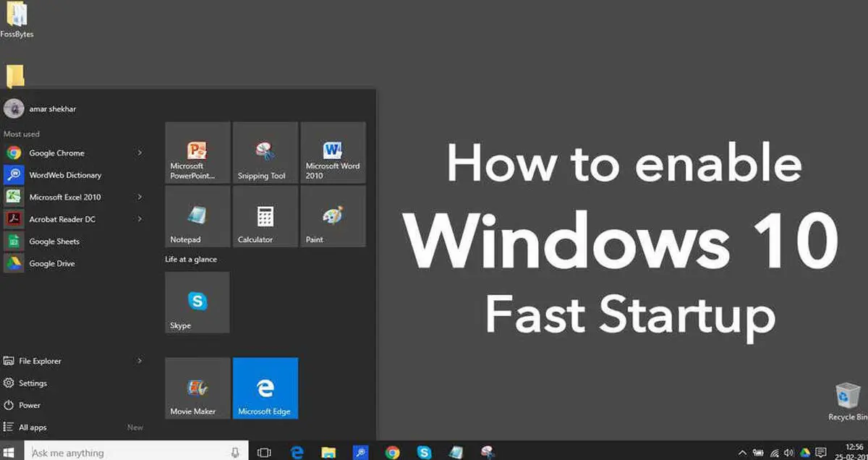Open File Explorer from the taskbar

point(328,452)
